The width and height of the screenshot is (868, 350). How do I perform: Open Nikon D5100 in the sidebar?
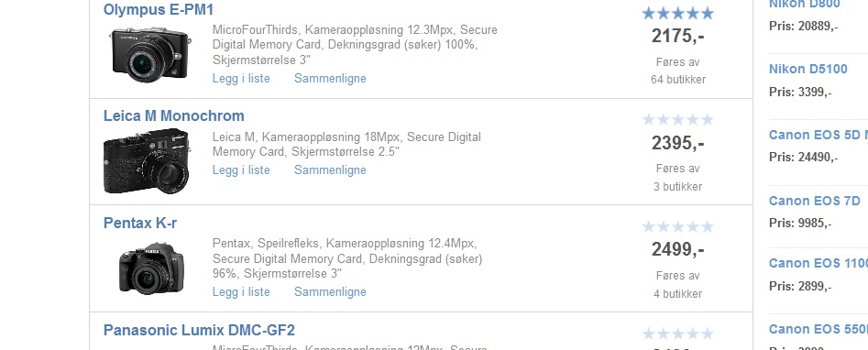(x=808, y=69)
